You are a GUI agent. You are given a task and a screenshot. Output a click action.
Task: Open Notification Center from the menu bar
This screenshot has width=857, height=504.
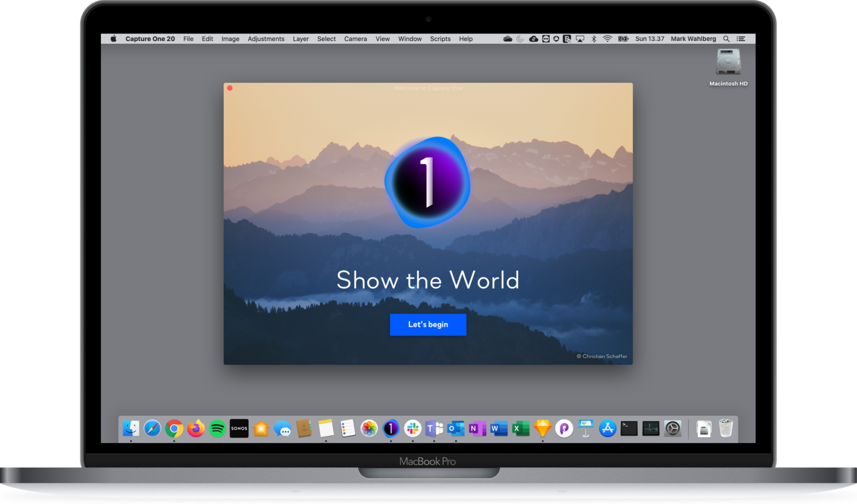[x=741, y=38]
